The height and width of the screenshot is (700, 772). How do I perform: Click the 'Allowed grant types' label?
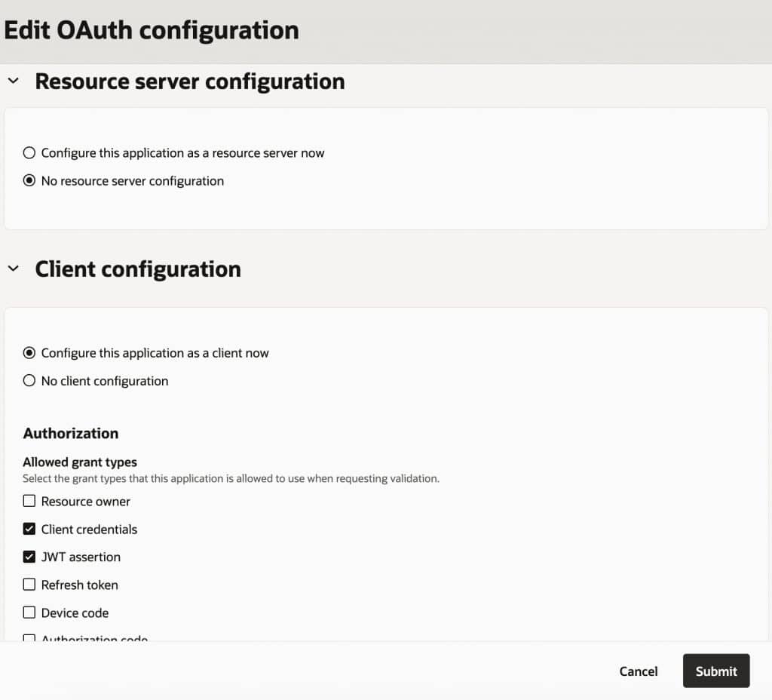pyautogui.click(x=80, y=462)
